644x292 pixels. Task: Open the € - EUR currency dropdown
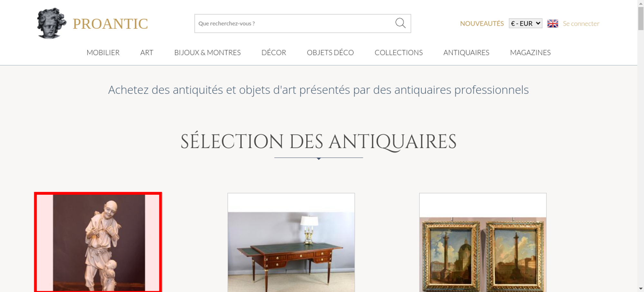tap(526, 23)
